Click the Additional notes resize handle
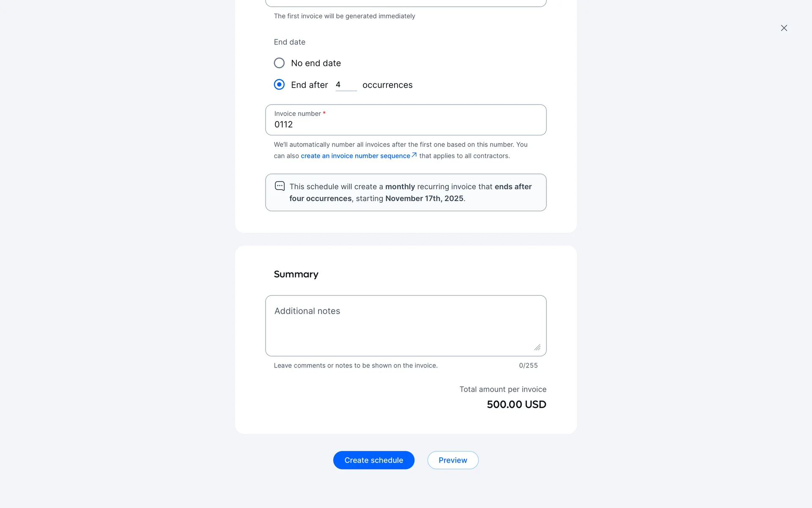This screenshot has height=508, width=812. (x=537, y=348)
